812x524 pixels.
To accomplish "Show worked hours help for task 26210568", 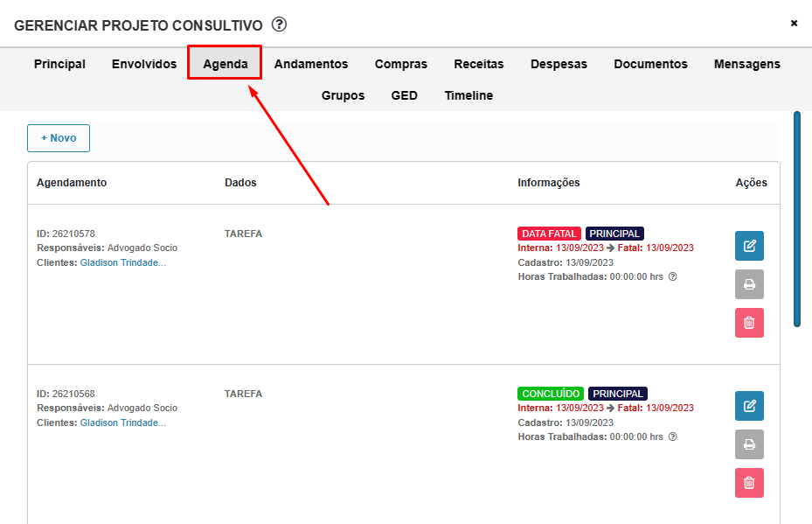I will [x=673, y=437].
